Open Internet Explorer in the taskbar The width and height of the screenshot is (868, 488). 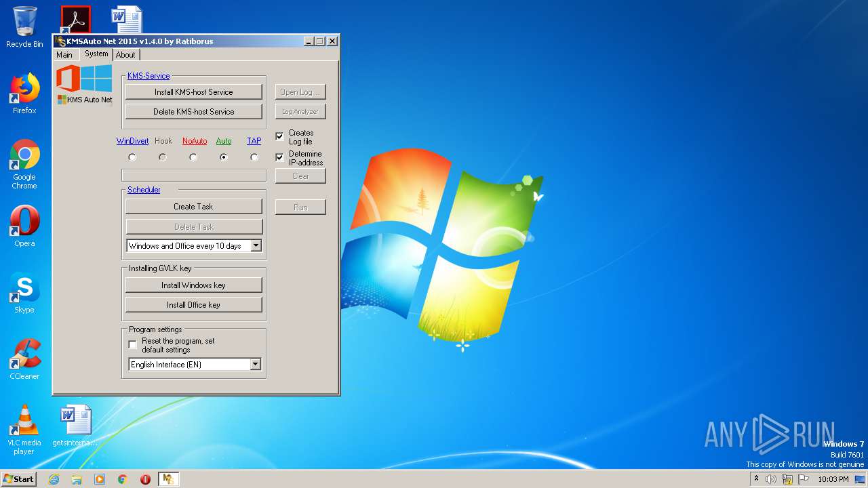pos(54,479)
